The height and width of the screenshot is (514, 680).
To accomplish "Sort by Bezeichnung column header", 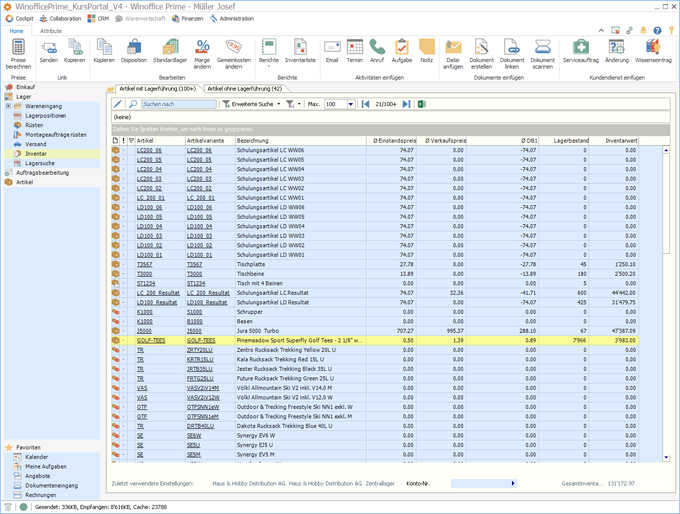I will point(300,141).
